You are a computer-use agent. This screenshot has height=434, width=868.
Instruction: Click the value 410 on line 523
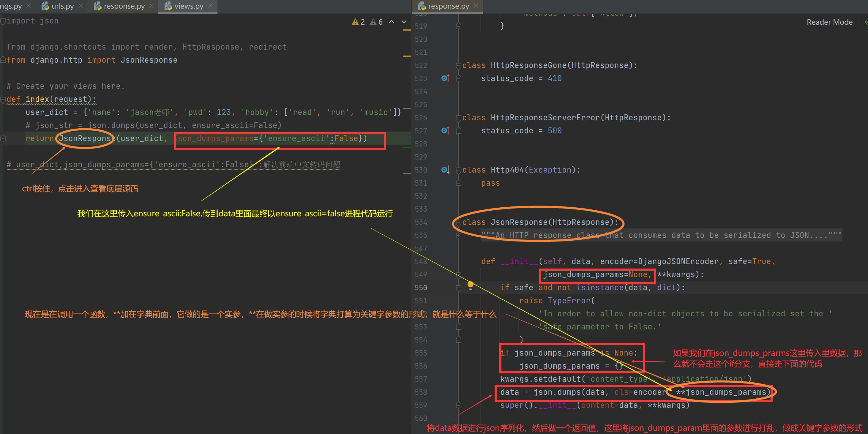pos(555,78)
